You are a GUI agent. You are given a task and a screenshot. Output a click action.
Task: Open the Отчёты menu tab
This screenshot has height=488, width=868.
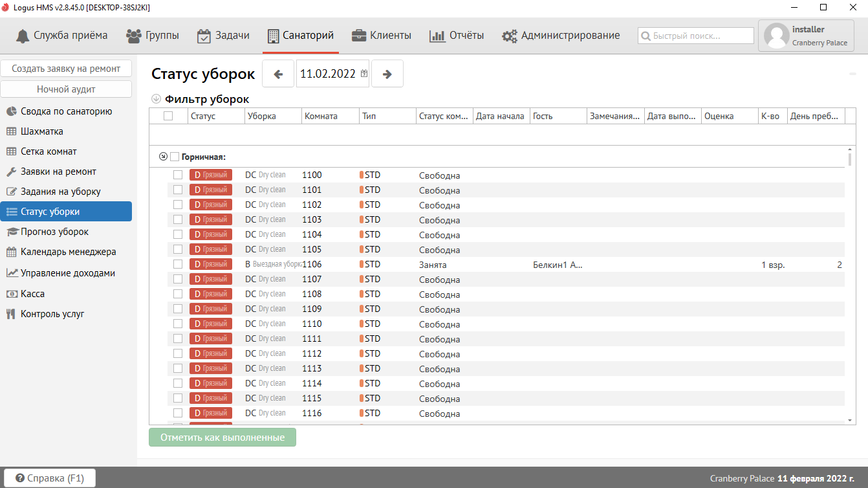(x=457, y=36)
